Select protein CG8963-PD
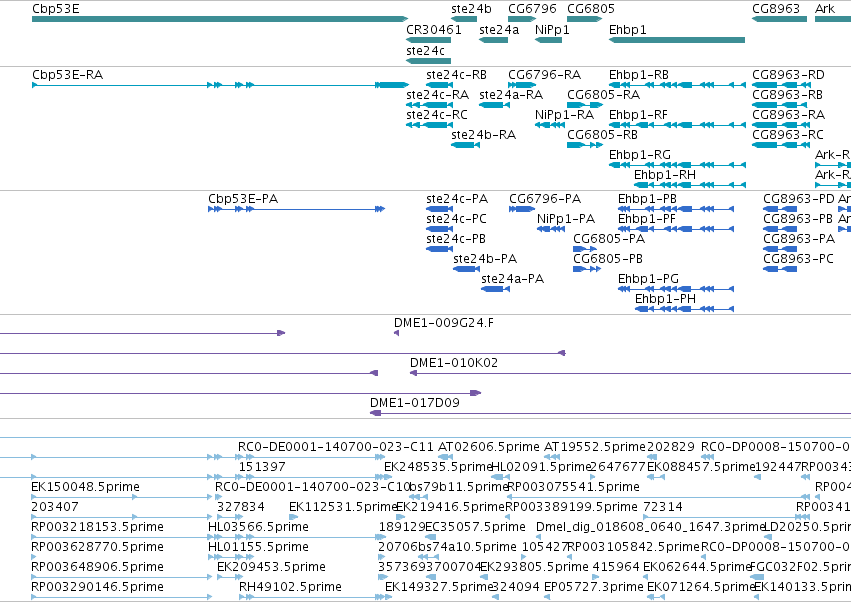 click(799, 199)
